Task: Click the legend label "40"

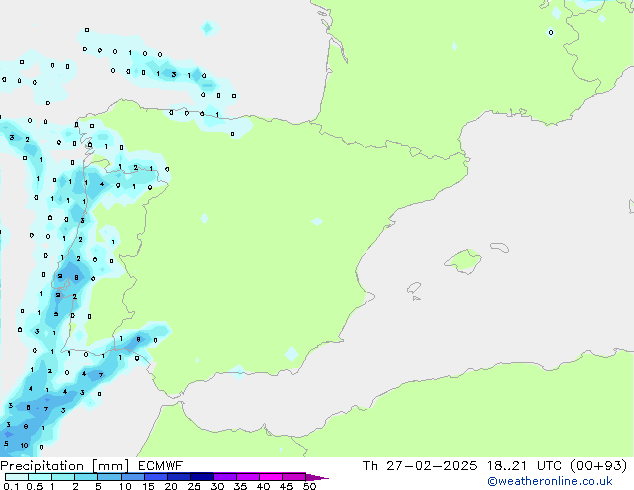Action: click(263, 486)
